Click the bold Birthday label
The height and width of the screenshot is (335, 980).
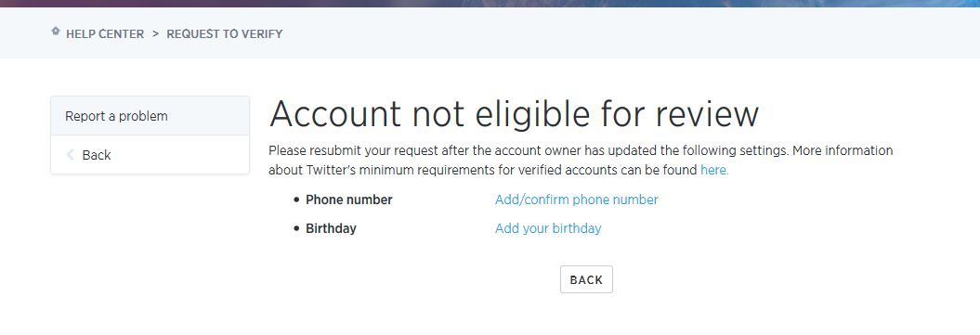click(331, 228)
